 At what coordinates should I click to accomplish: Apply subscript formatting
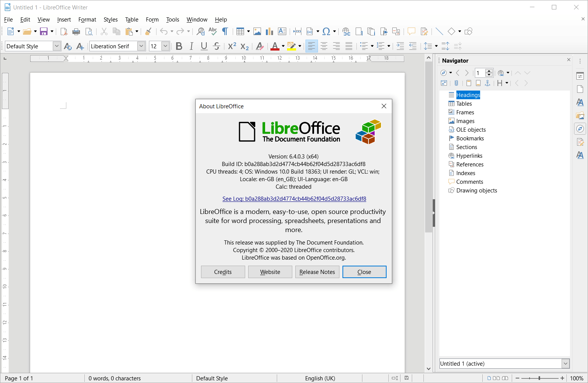(x=244, y=46)
